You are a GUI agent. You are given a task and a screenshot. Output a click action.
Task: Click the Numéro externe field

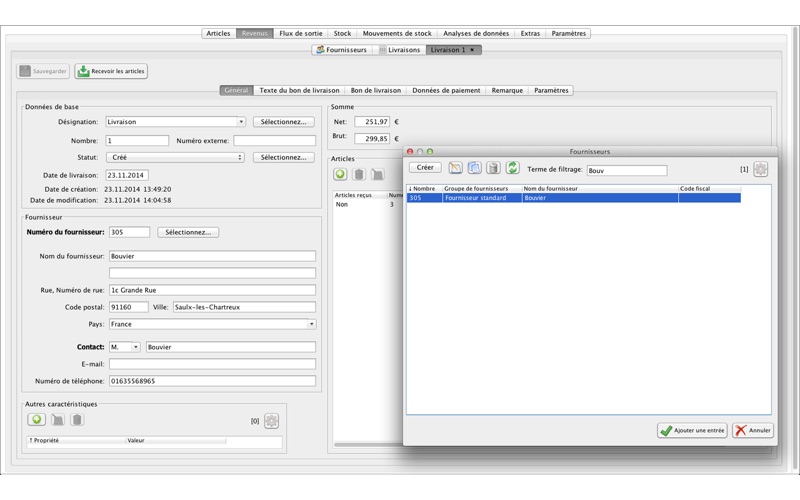point(274,141)
